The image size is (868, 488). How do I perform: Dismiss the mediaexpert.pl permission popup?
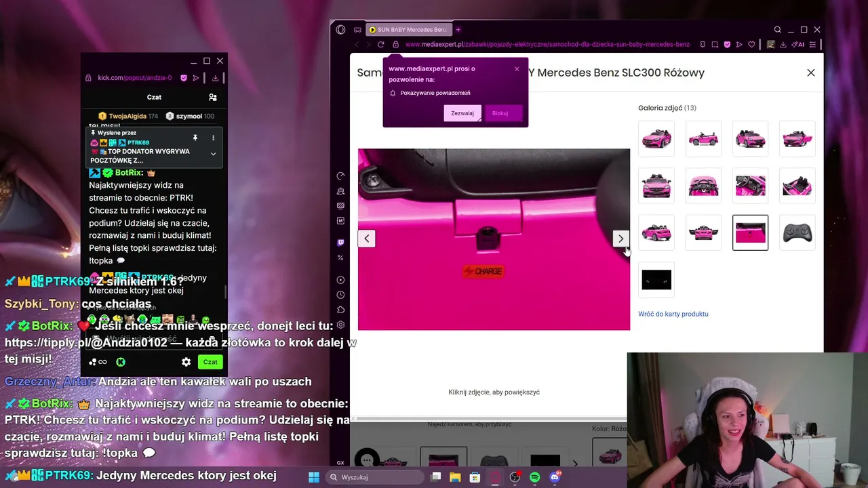tap(517, 68)
